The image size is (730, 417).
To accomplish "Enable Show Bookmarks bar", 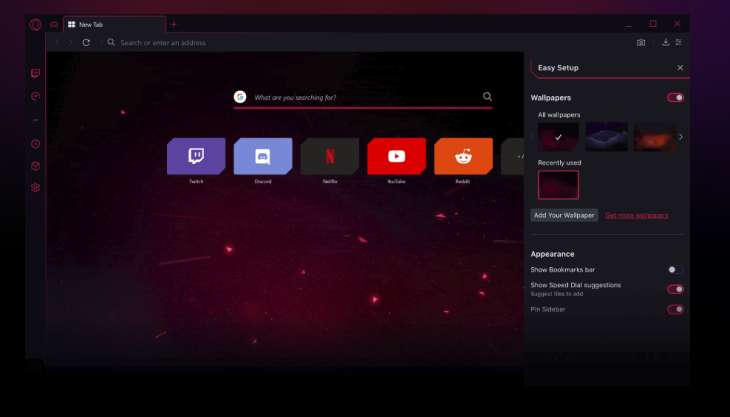I will point(675,269).
